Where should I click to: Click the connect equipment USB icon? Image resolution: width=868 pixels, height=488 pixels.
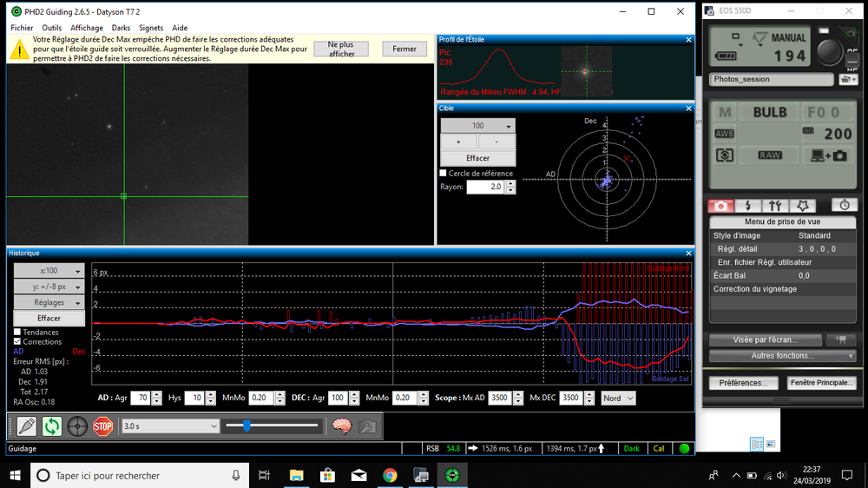[x=26, y=426]
